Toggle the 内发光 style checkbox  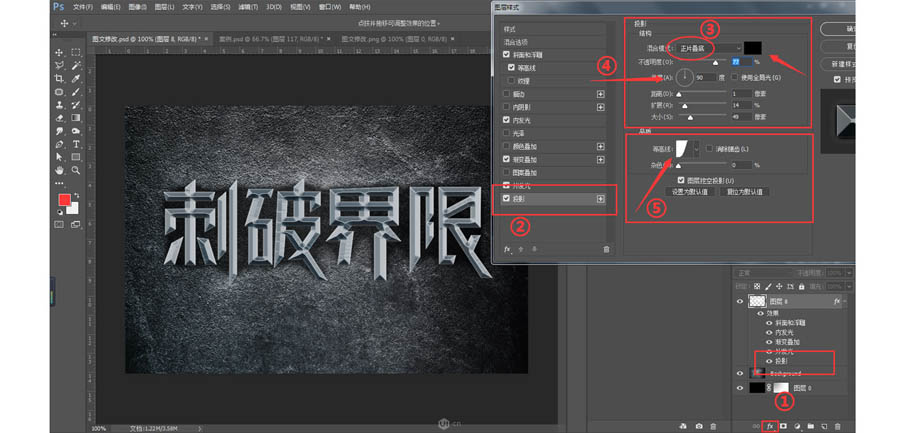pyautogui.click(x=506, y=120)
